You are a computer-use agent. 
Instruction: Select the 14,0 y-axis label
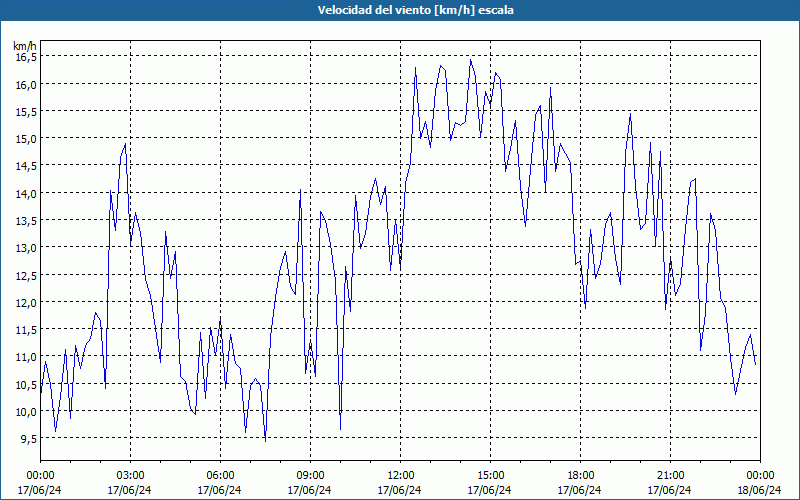(x=26, y=193)
